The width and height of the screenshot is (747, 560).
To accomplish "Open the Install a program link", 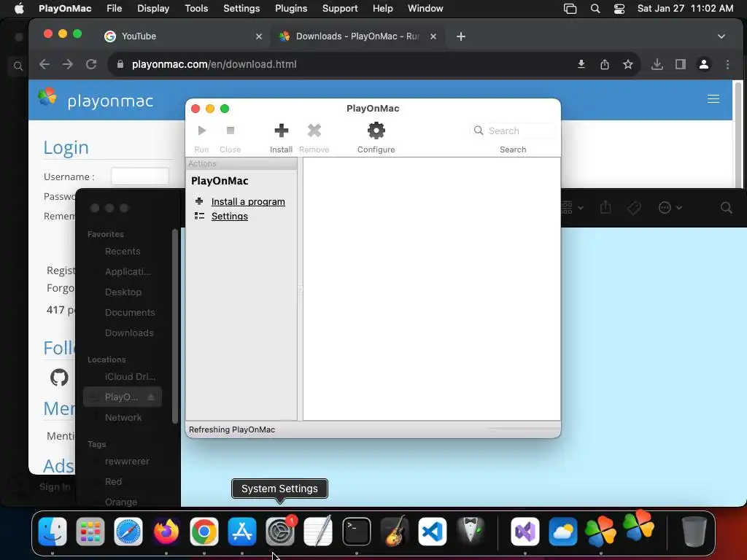I will click(248, 201).
